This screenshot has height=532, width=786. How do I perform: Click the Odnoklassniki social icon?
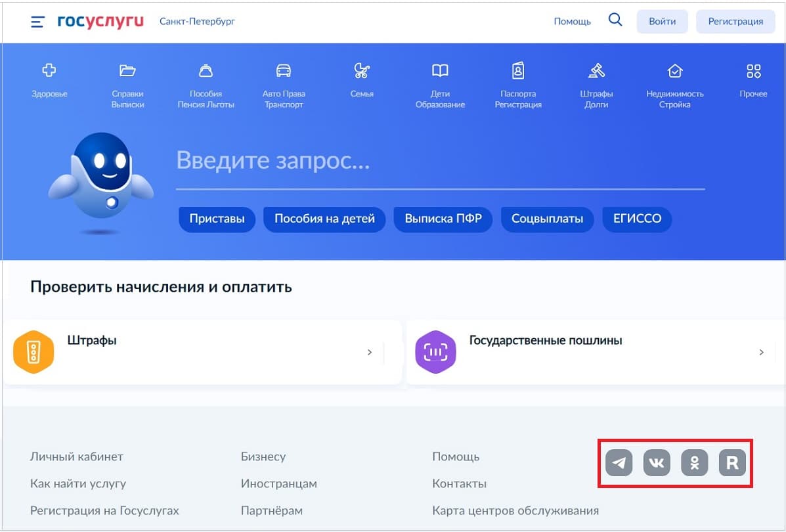click(695, 463)
